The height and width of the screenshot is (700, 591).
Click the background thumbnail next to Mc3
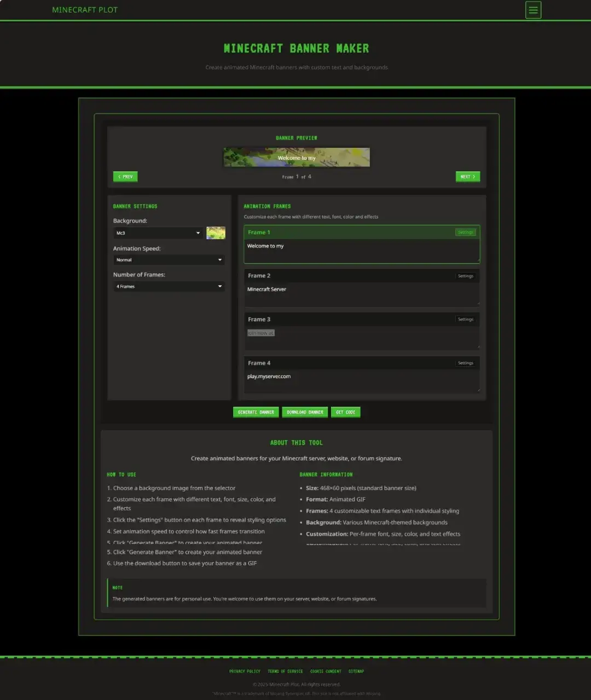tap(216, 233)
